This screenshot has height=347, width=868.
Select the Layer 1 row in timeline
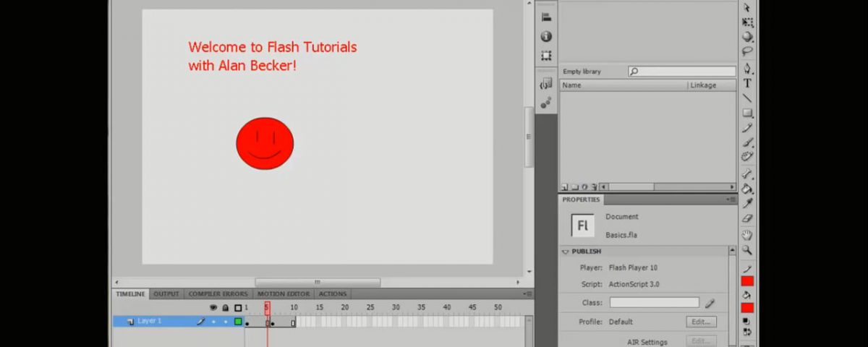click(x=179, y=321)
